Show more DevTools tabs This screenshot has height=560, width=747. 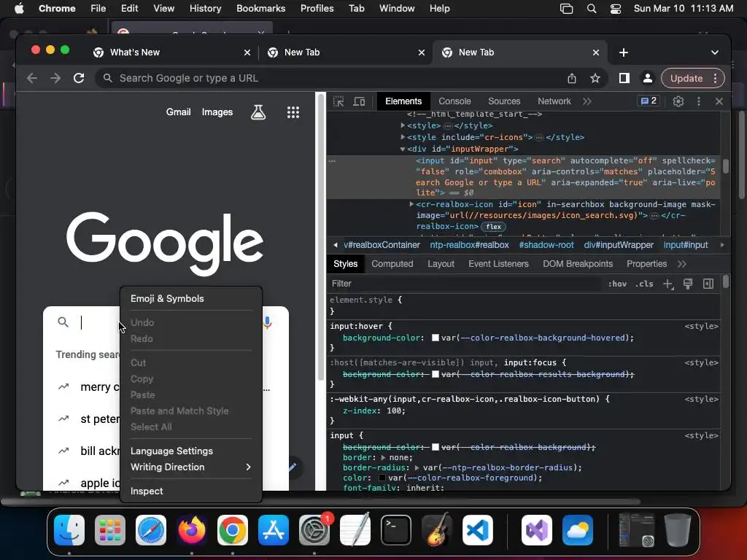pos(587,101)
